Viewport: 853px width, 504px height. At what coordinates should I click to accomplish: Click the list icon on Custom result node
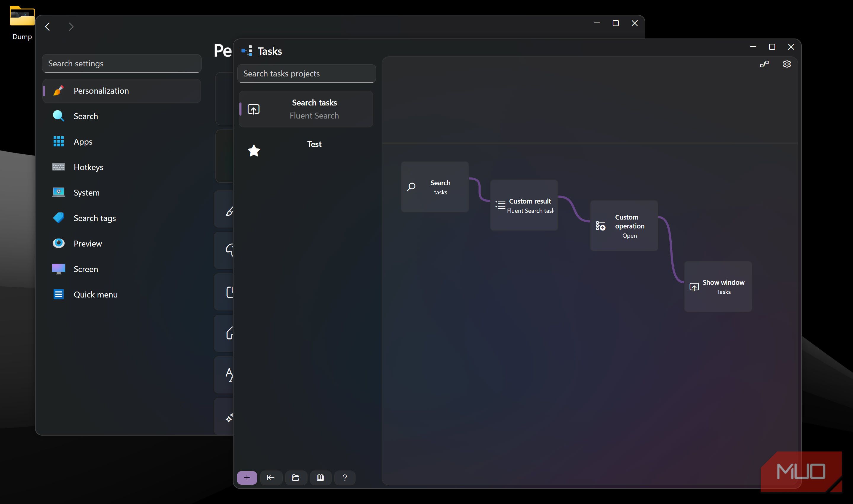tap(500, 205)
